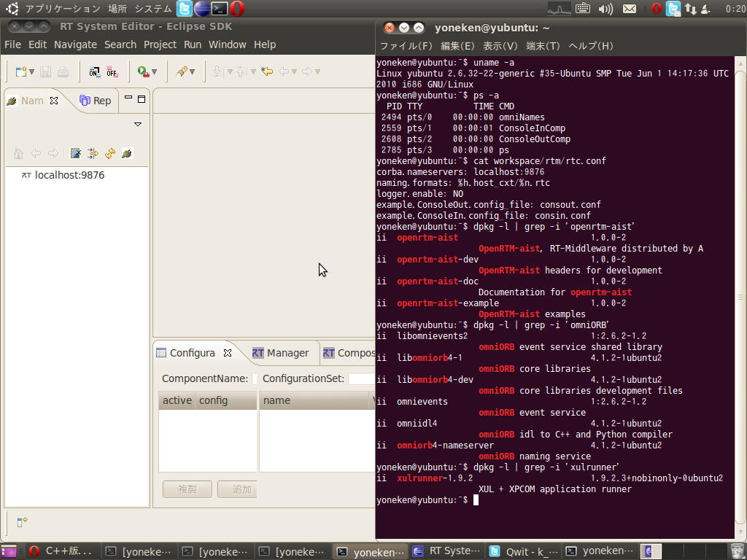Expand the external tools run dropdown
The height and width of the screenshot is (560, 747).
coord(154,72)
